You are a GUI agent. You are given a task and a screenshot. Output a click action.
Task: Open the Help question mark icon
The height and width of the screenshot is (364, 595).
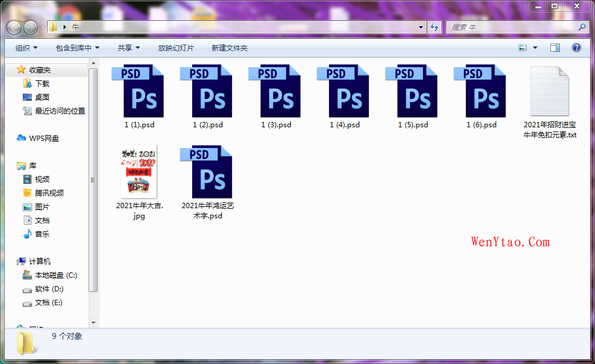(577, 48)
